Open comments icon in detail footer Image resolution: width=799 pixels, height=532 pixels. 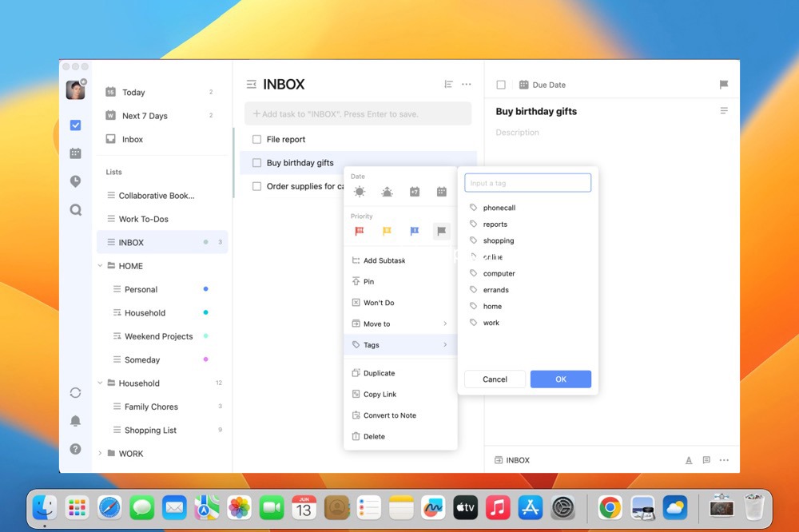pos(706,460)
